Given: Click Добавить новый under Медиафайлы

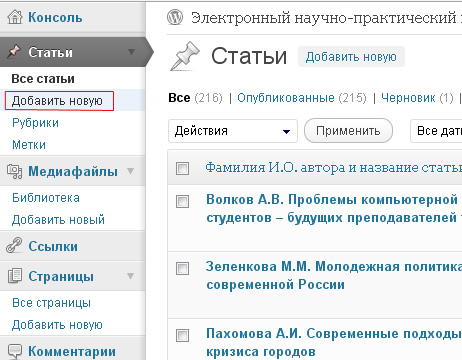Looking at the screenshot, I should click(x=58, y=220).
